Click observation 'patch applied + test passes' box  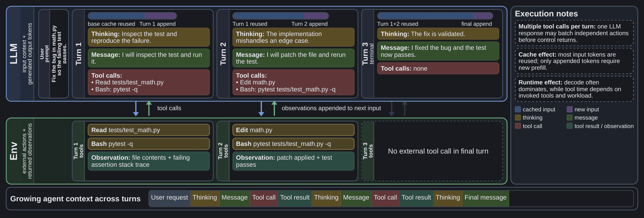[x=293, y=161]
